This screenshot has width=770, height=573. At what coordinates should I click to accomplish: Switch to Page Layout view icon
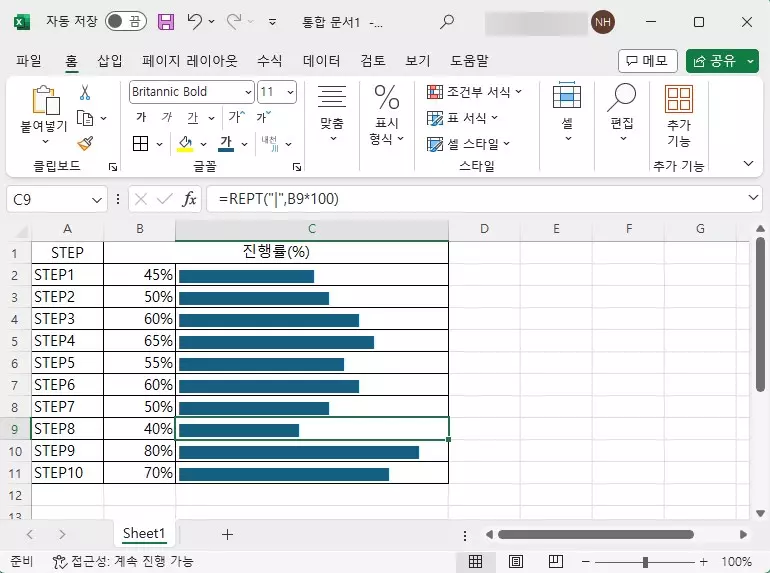516,561
